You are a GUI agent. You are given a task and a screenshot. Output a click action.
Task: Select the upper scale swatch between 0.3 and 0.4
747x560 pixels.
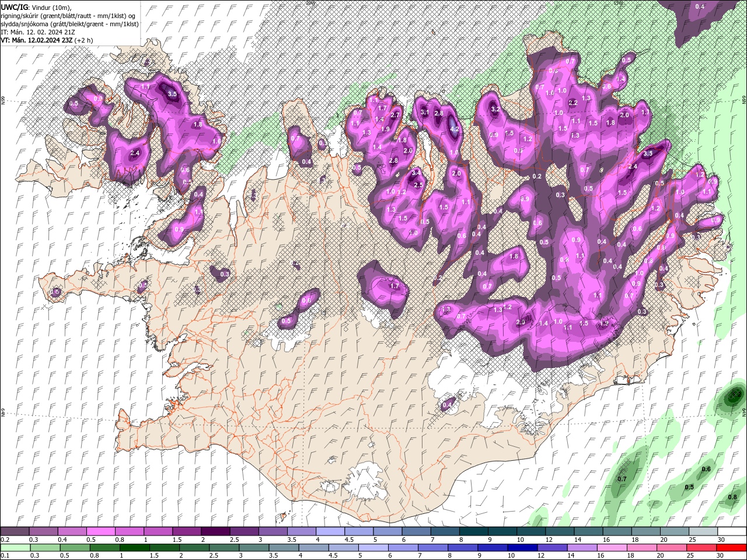point(44,532)
